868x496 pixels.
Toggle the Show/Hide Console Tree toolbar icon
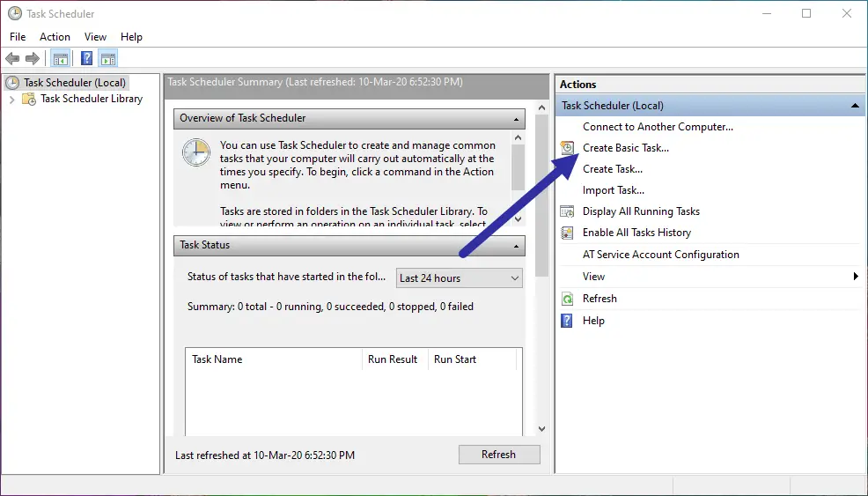coord(61,58)
